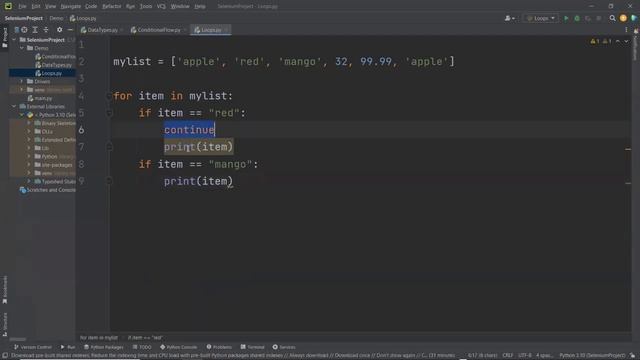This screenshot has width=640, height=360.
Task: Select opened file target icon in Project panel
Action: click(24, 30)
